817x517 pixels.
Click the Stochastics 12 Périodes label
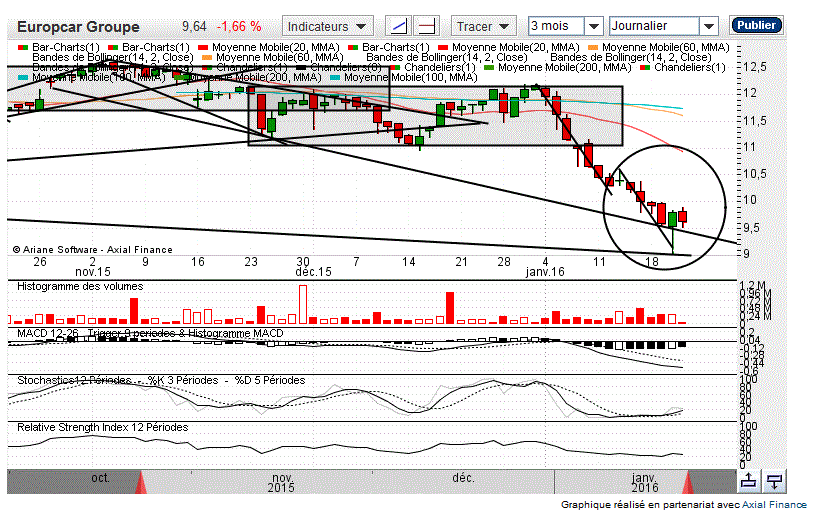tap(74, 380)
